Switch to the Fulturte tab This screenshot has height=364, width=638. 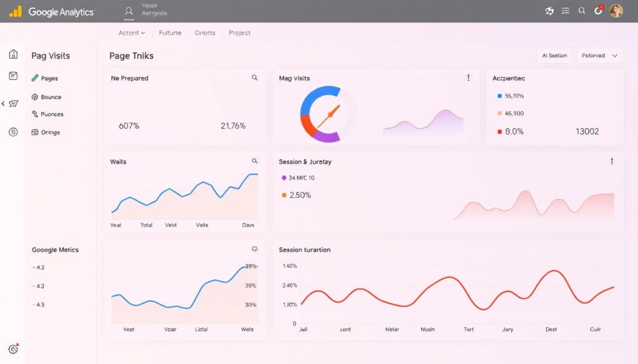pos(169,32)
